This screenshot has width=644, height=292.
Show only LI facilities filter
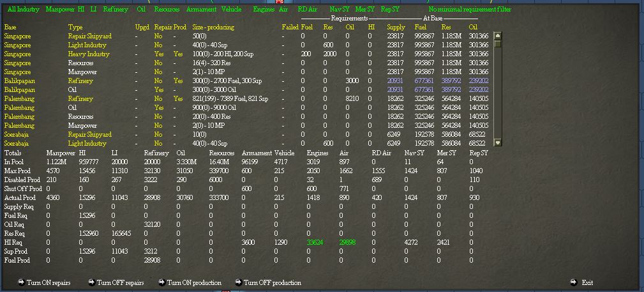point(94,9)
